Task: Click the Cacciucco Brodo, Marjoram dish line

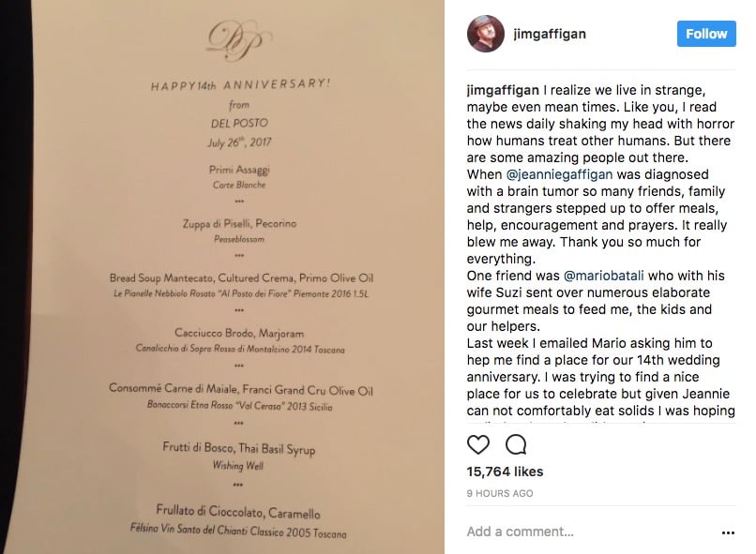Action: click(239, 334)
